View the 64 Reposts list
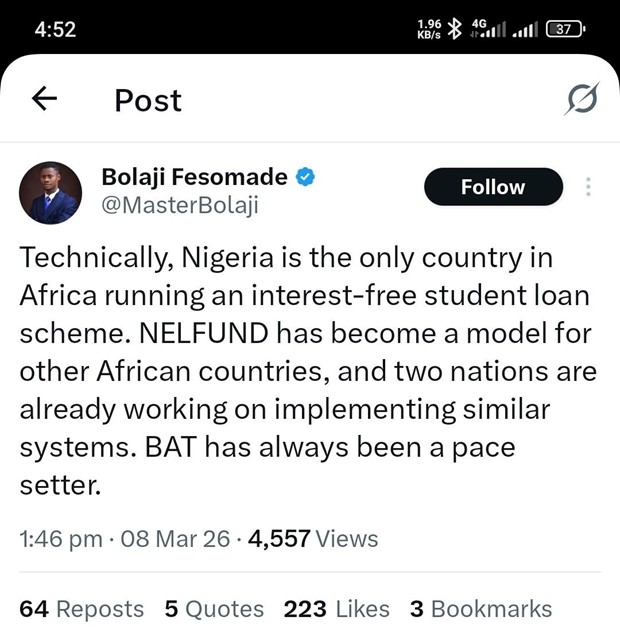This screenshot has height=632, width=620. (82, 608)
